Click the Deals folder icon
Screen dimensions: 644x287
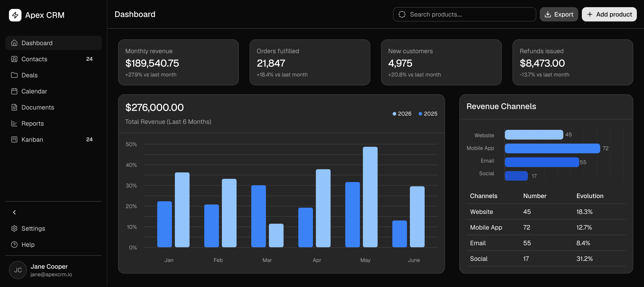pyautogui.click(x=14, y=75)
